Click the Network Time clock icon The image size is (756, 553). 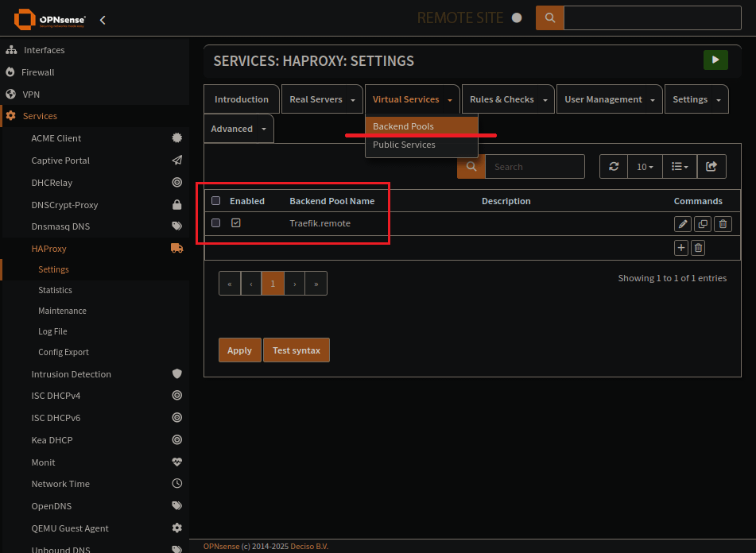pos(177,483)
